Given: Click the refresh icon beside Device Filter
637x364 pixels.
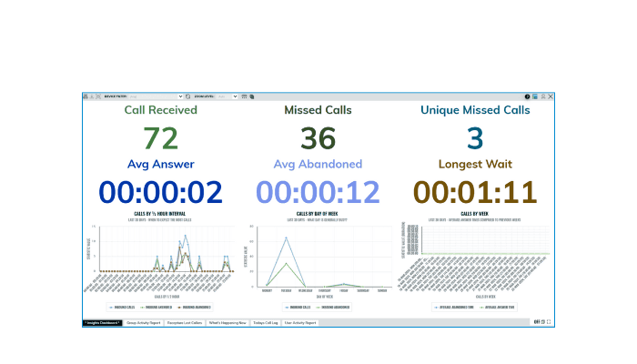Looking at the screenshot, I should tap(188, 96).
